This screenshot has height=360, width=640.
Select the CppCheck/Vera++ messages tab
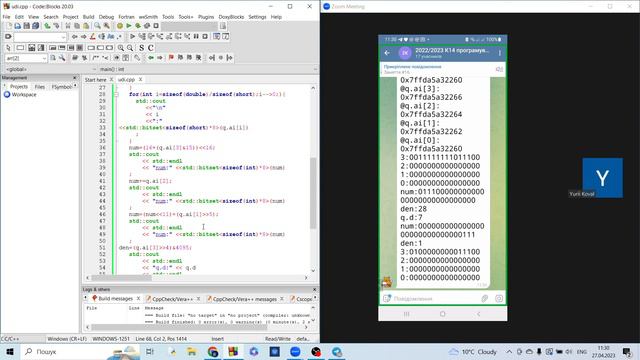click(x=244, y=299)
